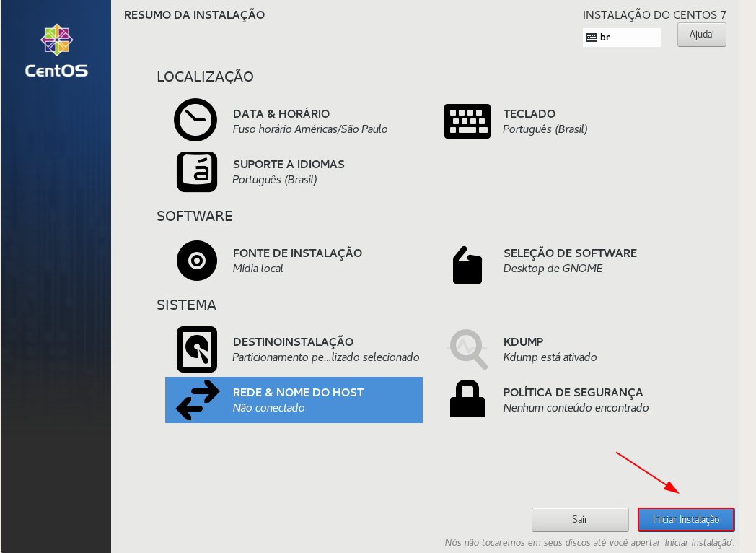Screen dimensions: 756x553
Task: Click the SOFTWARE section heading
Action: pos(195,216)
